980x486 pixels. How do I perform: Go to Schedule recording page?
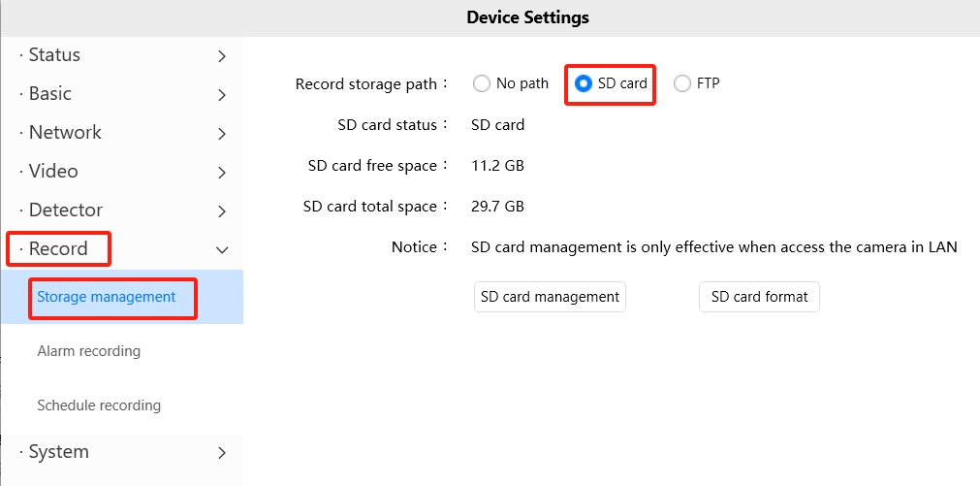tap(99, 405)
